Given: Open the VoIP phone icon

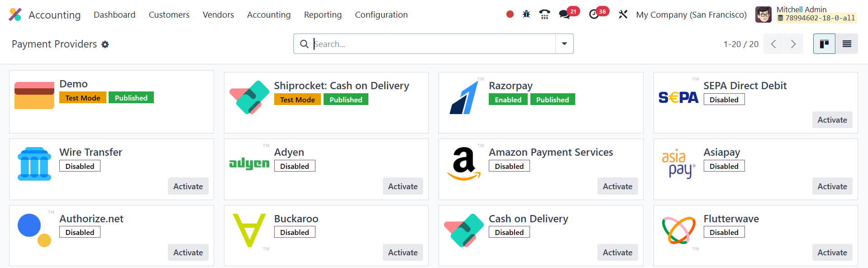Looking at the screenshot, I should (544, 14).
